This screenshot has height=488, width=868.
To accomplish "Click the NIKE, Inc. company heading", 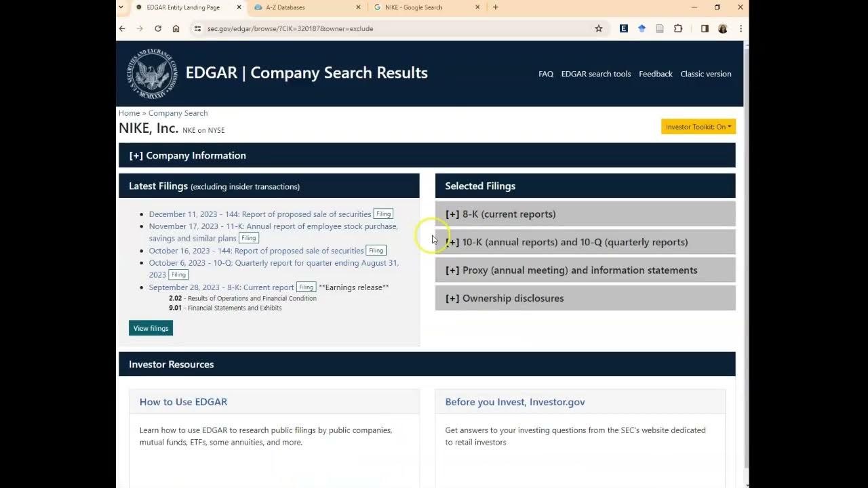I will pos(149,128).
